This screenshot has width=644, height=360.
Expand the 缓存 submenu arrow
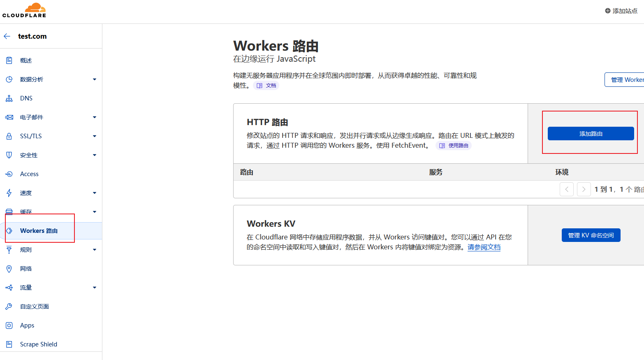pos(95,212)
